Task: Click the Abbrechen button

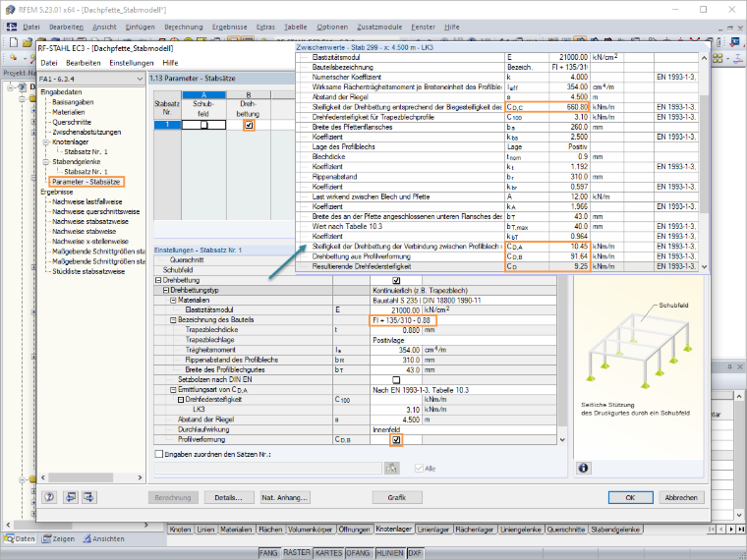Action: [681, 498]
